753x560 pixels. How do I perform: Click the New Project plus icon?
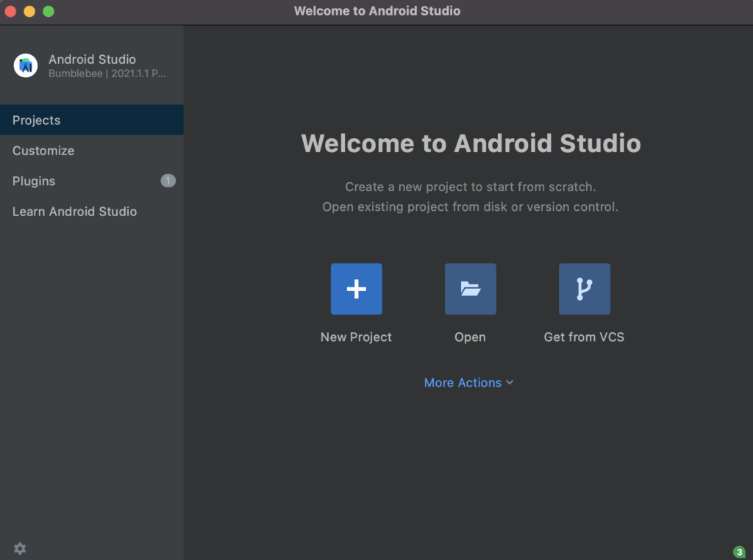357,289
